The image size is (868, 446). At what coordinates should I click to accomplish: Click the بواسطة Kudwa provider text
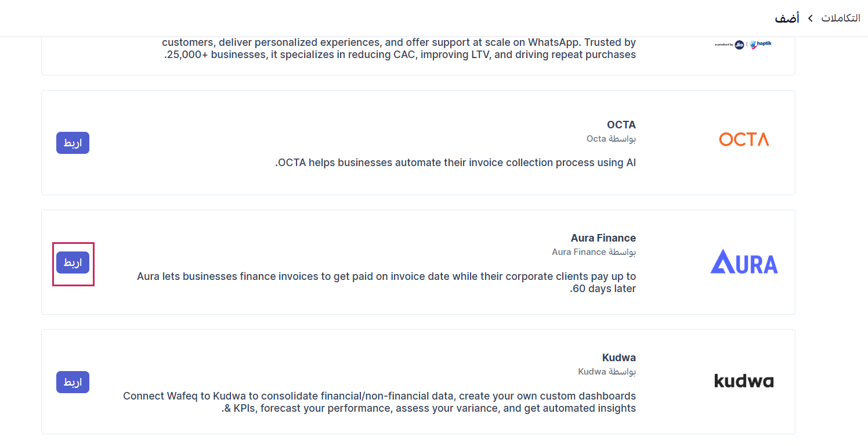click(607, 372)
